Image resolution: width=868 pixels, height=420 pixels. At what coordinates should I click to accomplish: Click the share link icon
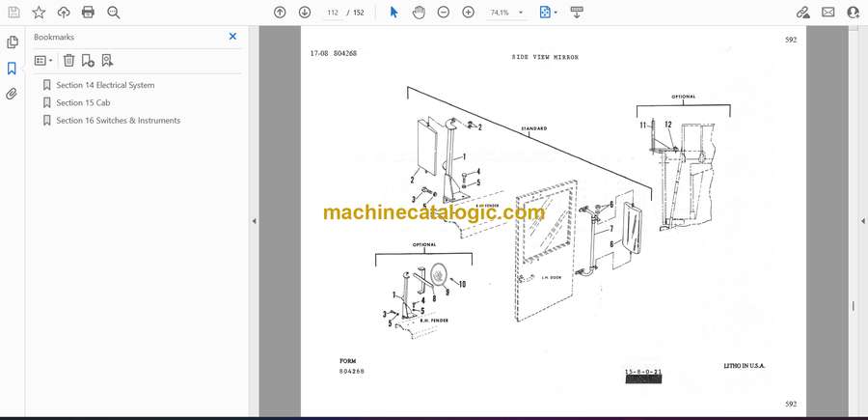click(802, 13)
